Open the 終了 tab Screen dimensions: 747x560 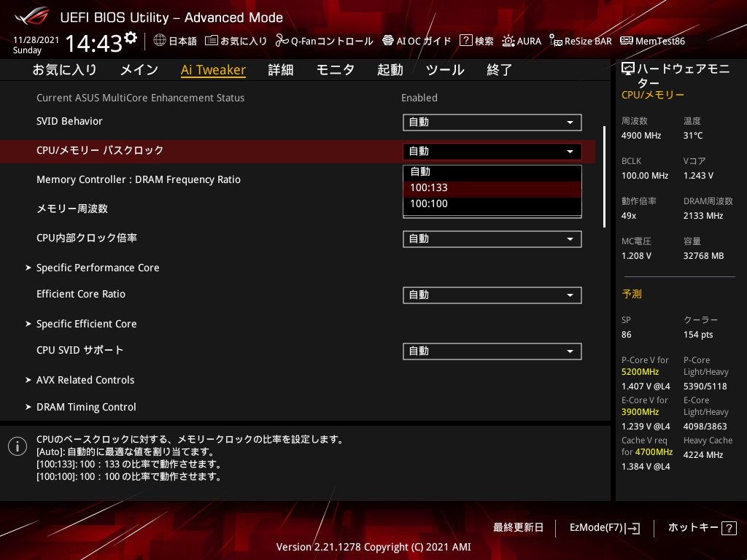(x=499, y=70)
